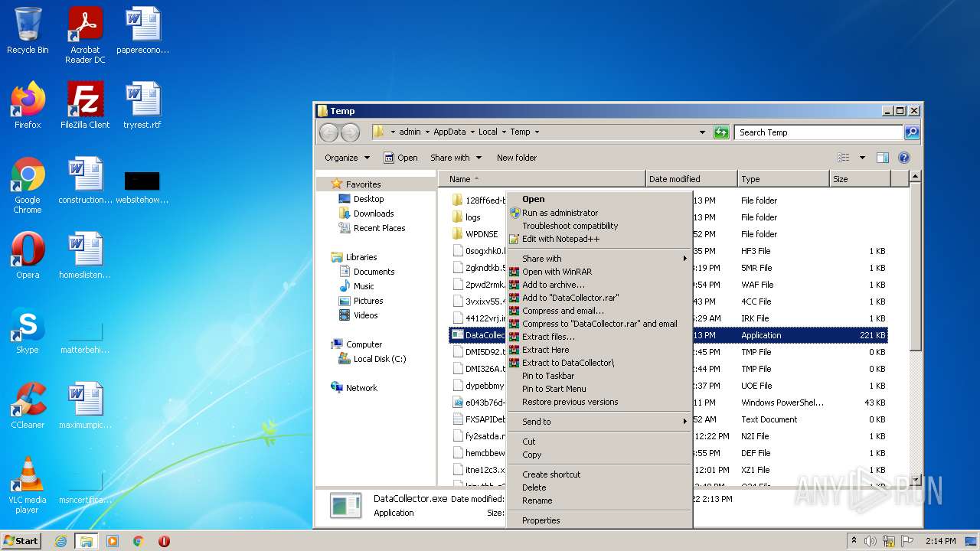Refresh the Temp folder view
Viewport: 980px width, 551px height.
tap(720, 132)
